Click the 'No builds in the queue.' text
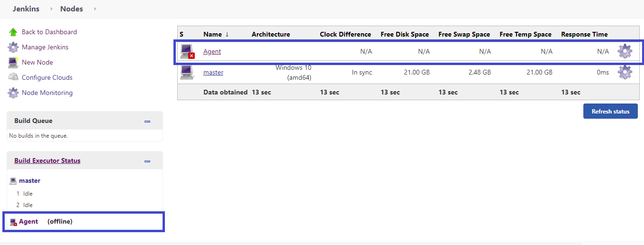644x245 pixels. 38,136
